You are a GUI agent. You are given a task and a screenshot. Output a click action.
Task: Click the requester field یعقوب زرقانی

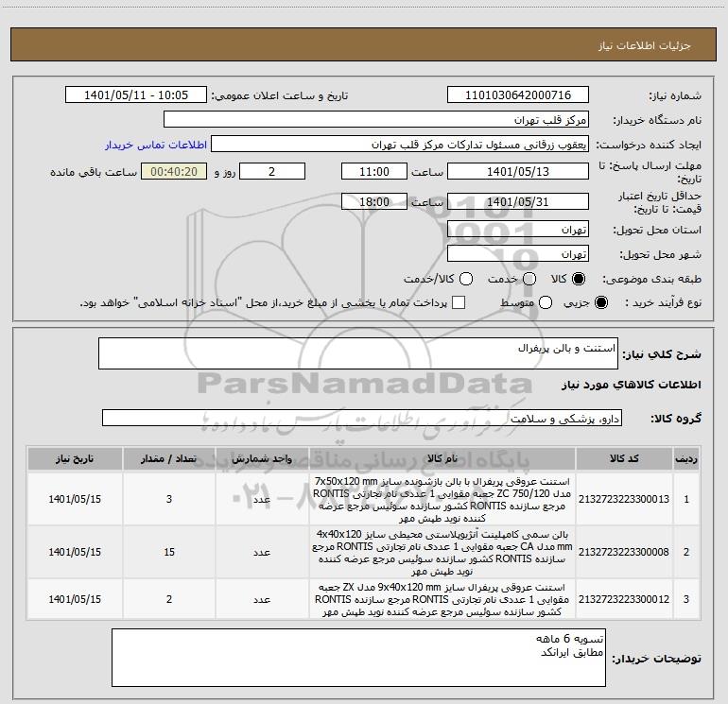click(400, 145)
